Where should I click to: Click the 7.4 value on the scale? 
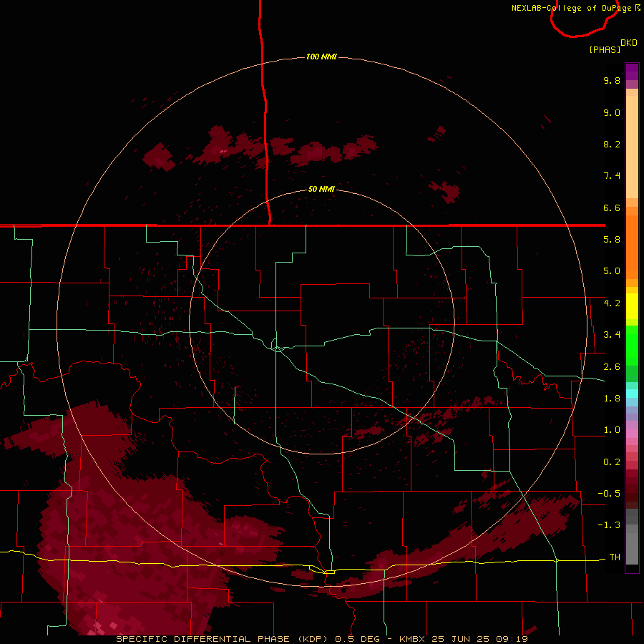(612, 176)
